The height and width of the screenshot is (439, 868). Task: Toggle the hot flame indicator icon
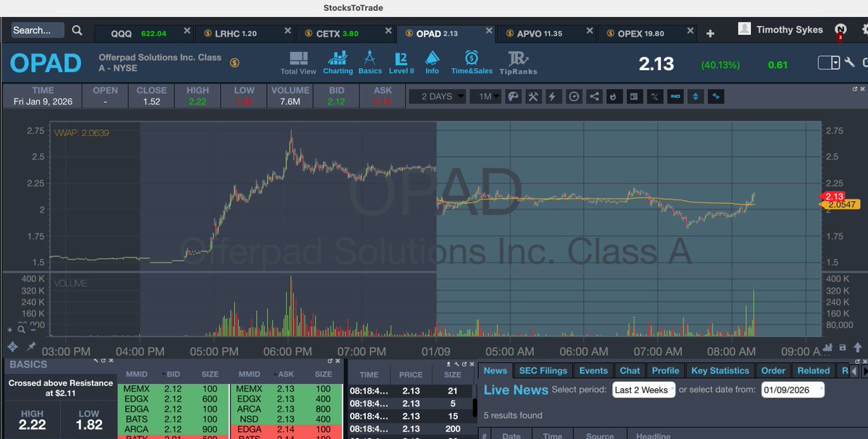click(613, 96)
